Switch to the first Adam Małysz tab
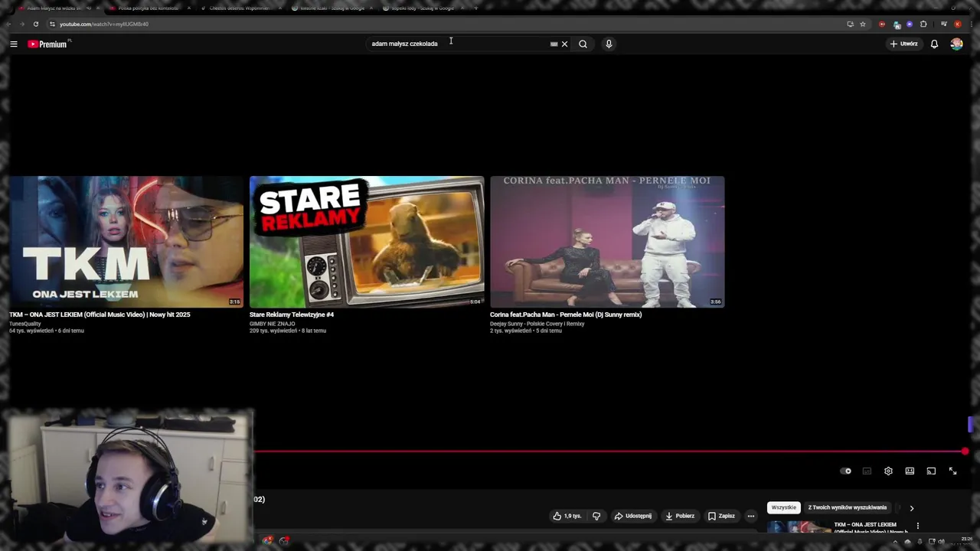The width and height of the screenshot is (980, 551). pyautogui.click(x=58, y=8)
